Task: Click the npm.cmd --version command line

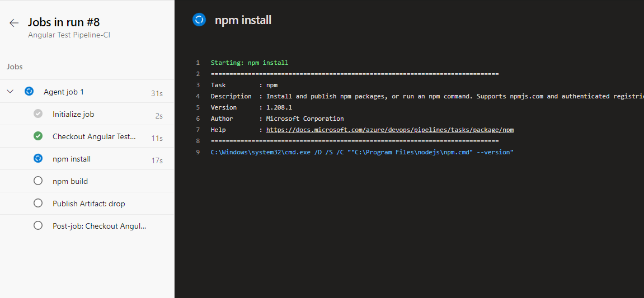Action: click(x=361, y=152)
